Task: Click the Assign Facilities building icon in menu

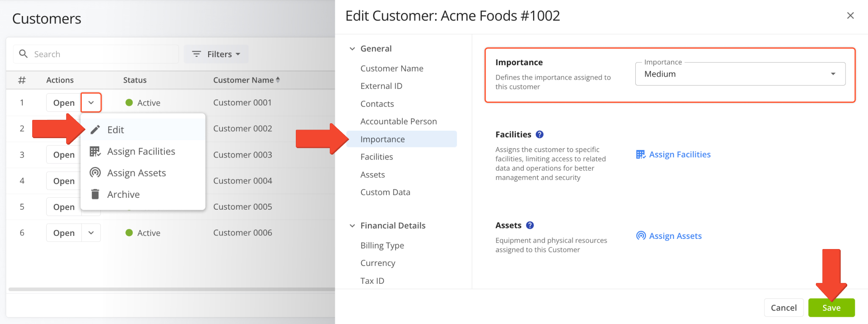Action: click(95, 151)
